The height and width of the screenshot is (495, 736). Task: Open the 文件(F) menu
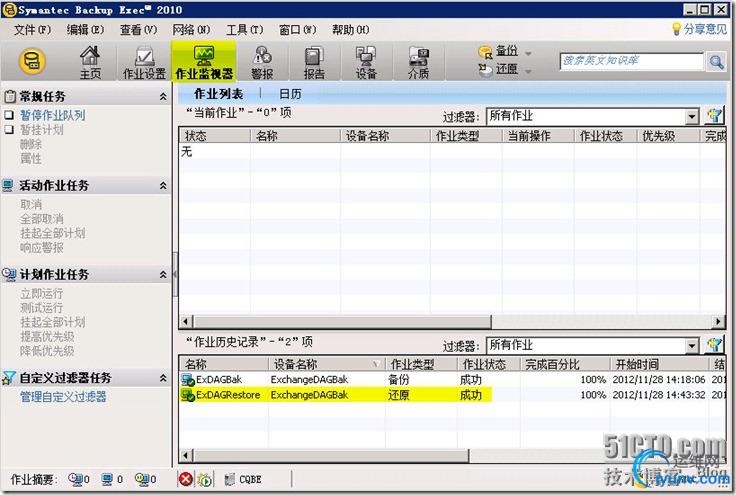tap(32, 30)
